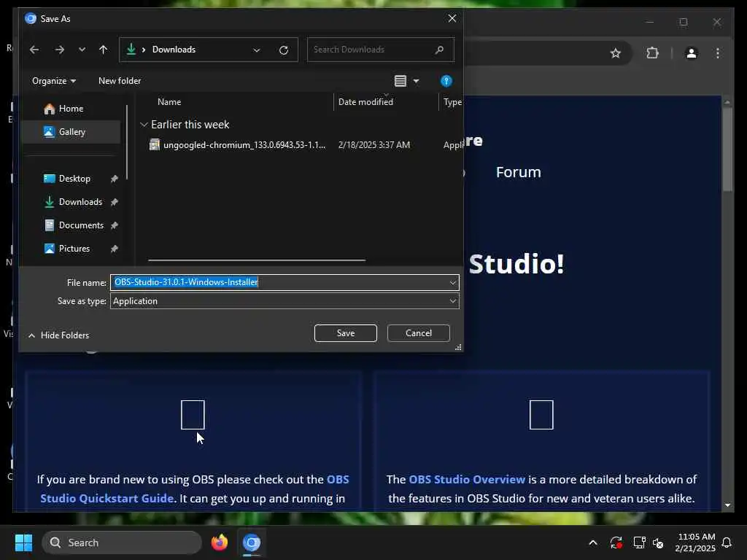This screenshot has height=560, width=747.
Task: Click the Search Downloads field
Action: click(380, 50)
